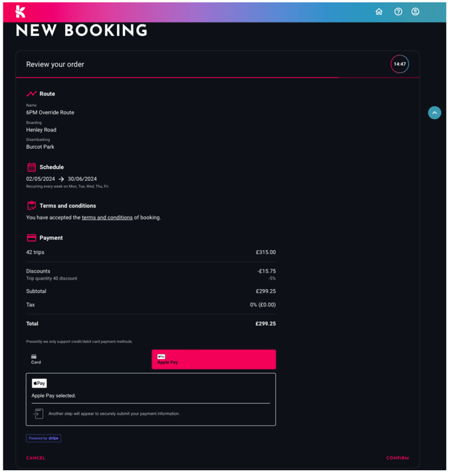Click the 14:47 countdown timer circle

click(x=400, y=64)
